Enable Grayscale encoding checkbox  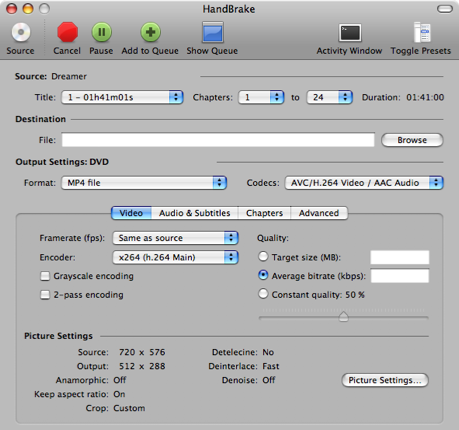point(45,276)
